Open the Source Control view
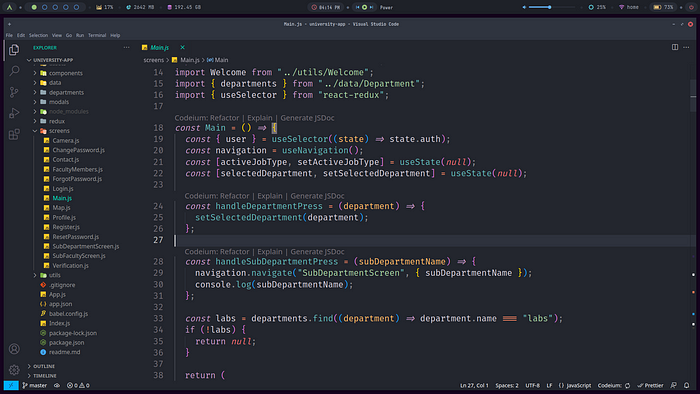 [14, 92]
